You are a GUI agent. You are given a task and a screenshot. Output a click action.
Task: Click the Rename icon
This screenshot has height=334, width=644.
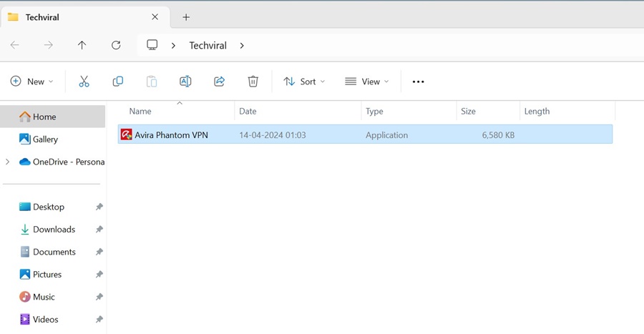185,82
